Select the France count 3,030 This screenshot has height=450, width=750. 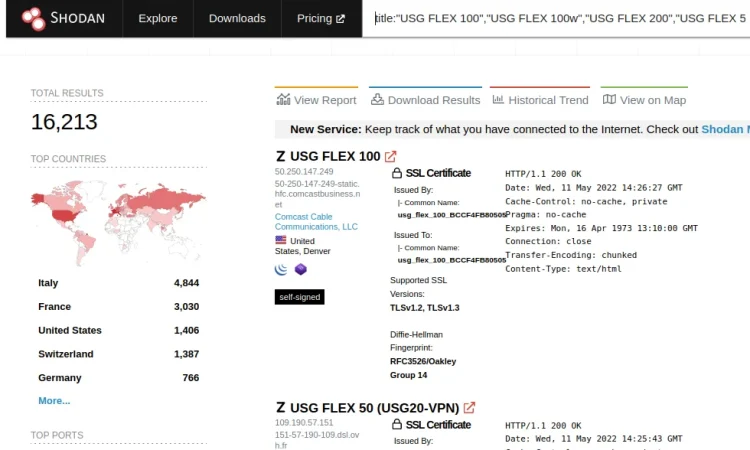coord(187,307)
